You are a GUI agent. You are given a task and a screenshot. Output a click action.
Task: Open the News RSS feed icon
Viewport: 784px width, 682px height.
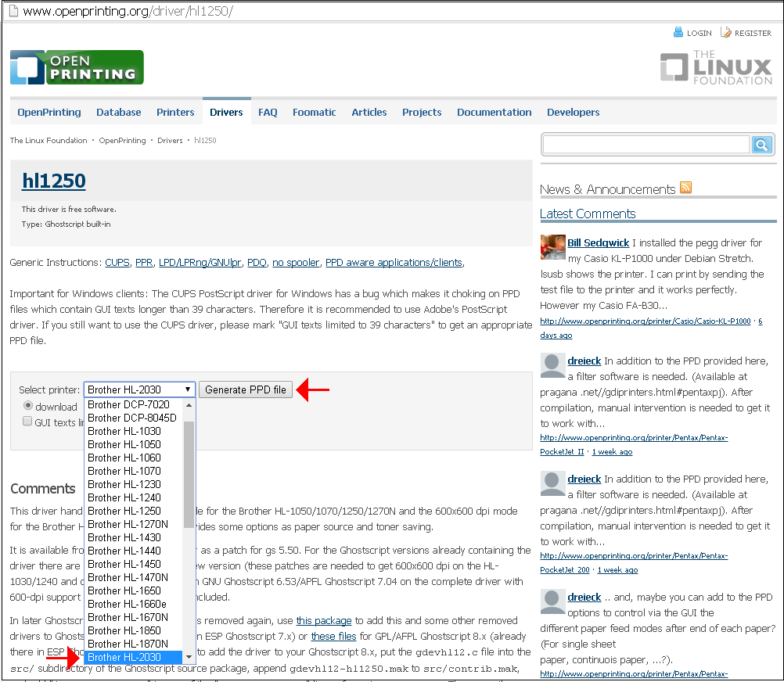pyautogui.click(x=685, y=188)
